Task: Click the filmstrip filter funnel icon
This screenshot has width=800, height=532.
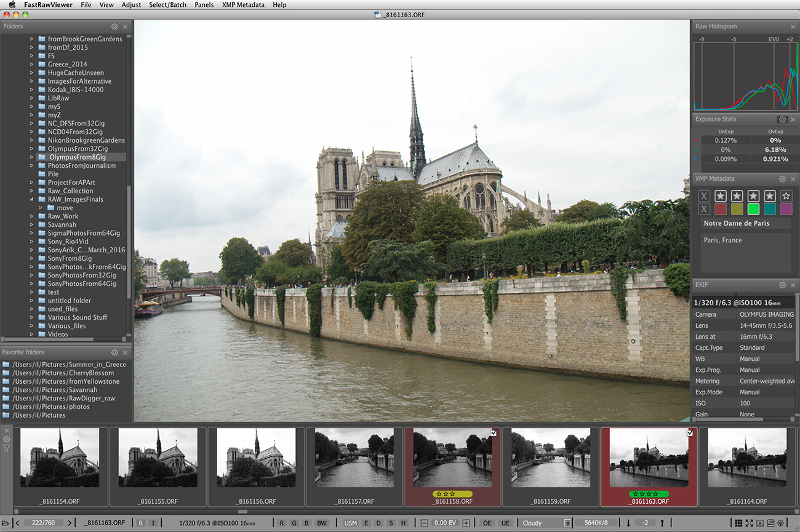Action: click(7, 448)
